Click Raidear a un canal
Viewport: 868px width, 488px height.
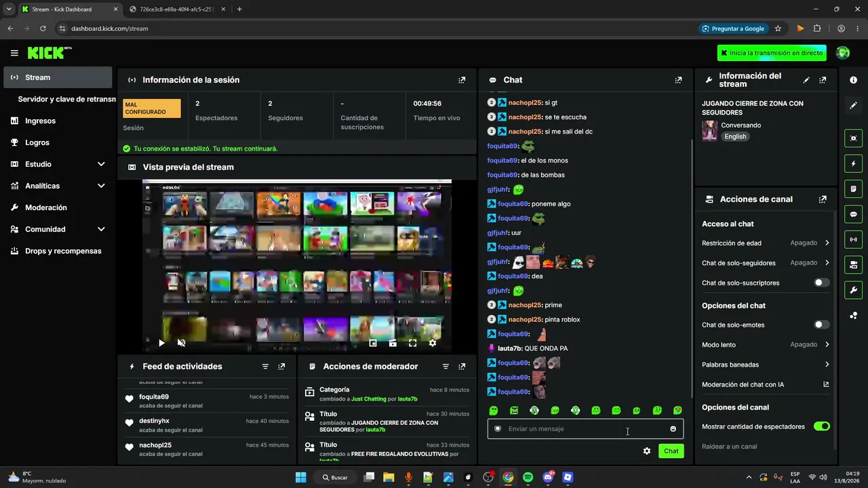729,447
